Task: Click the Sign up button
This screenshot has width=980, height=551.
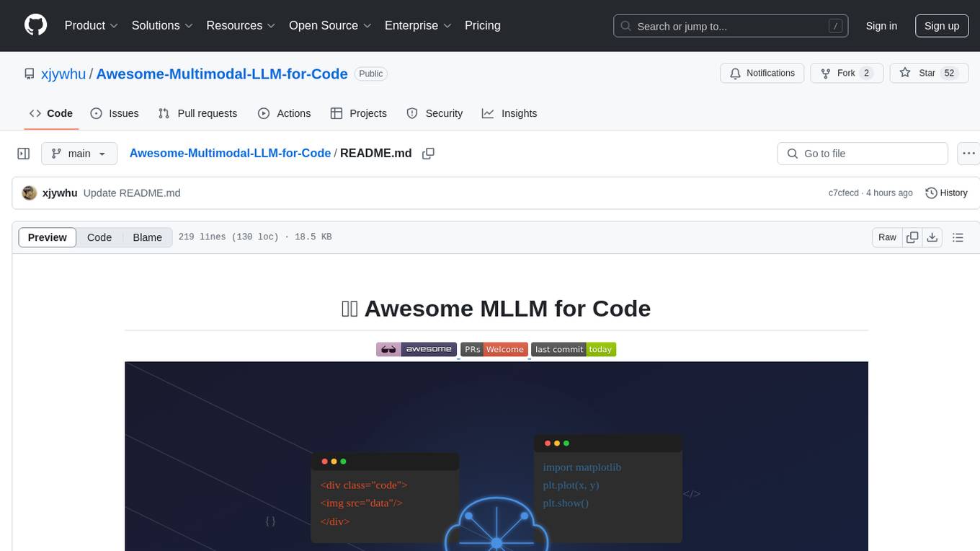Action: 942,26
